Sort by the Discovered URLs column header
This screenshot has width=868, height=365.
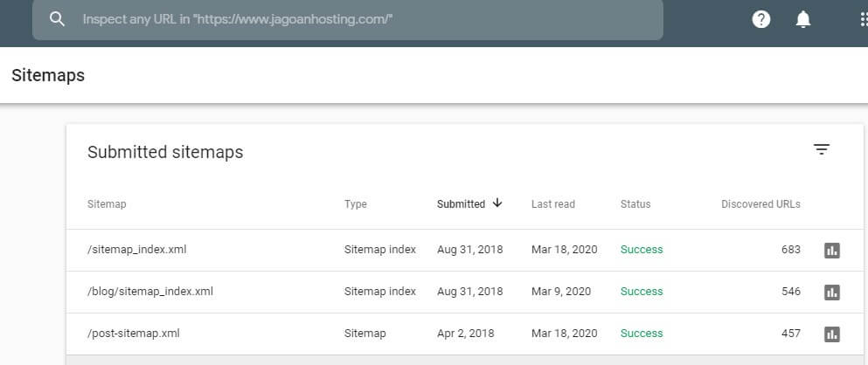[x=760, y=204]
